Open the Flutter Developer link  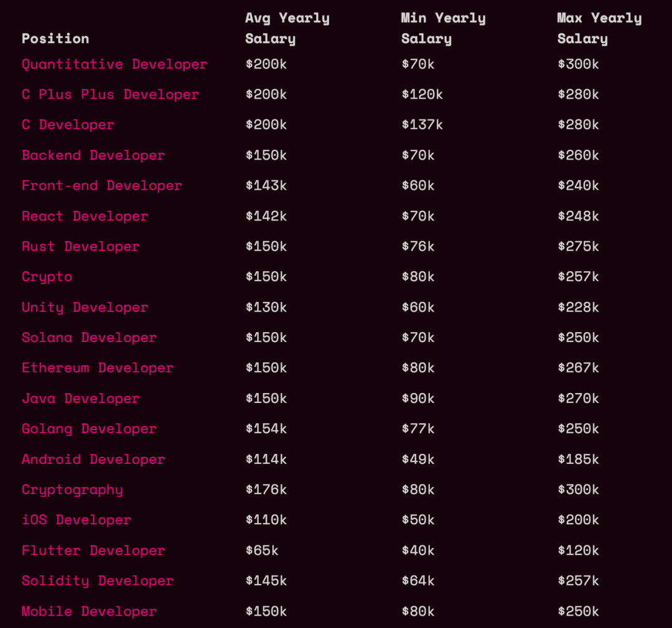[x=93, y=550]
